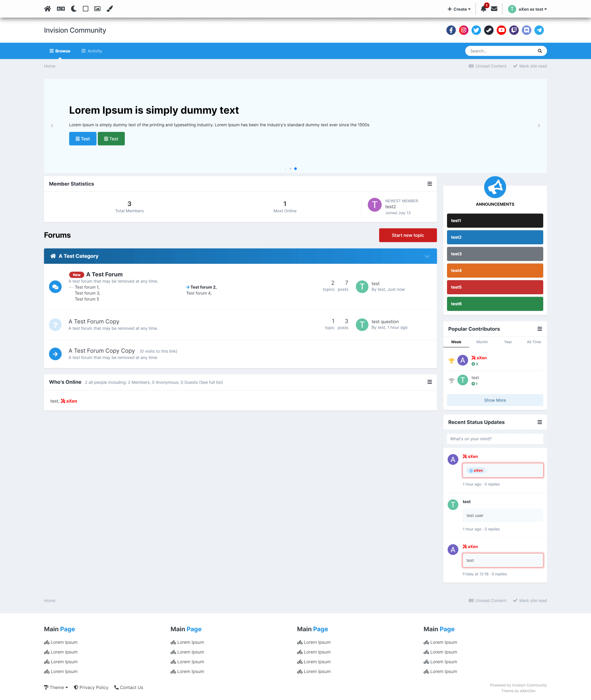Viewport: 591px width, 700px height.
Task: Open the Telegram social icon
Action: [539, 30]
